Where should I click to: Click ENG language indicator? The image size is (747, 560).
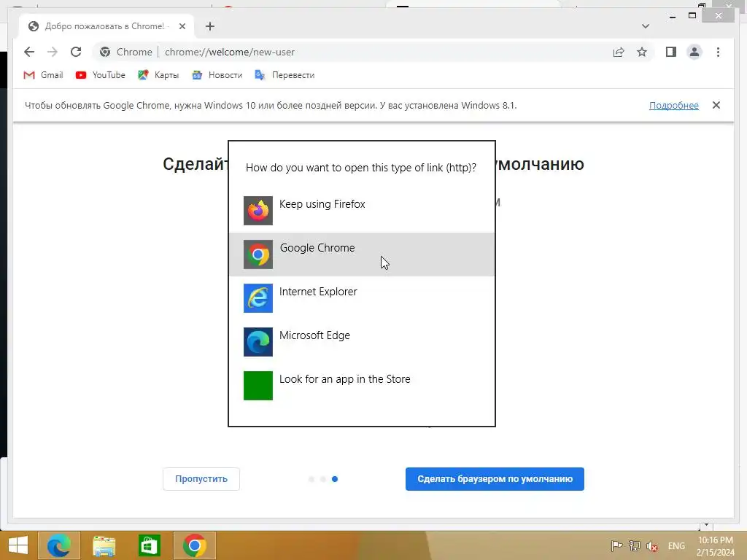676,546
